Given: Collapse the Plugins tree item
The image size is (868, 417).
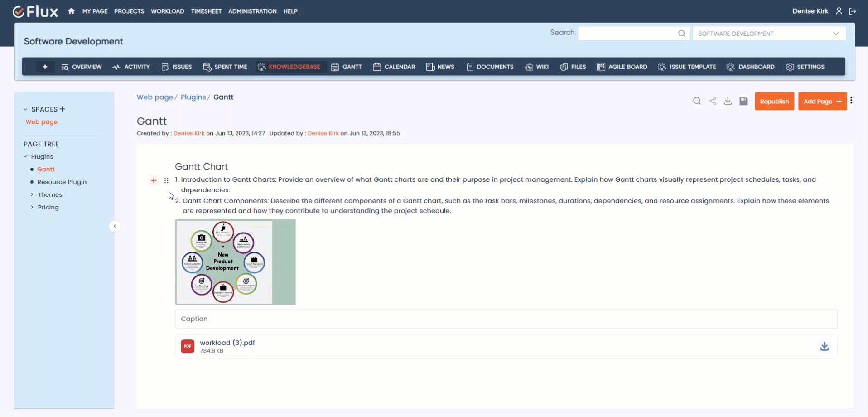Looking at the screenshot, I should 25,156.
